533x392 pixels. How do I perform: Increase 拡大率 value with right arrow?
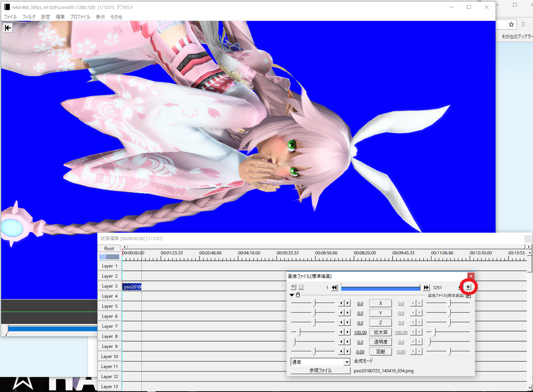coord(348,332)
